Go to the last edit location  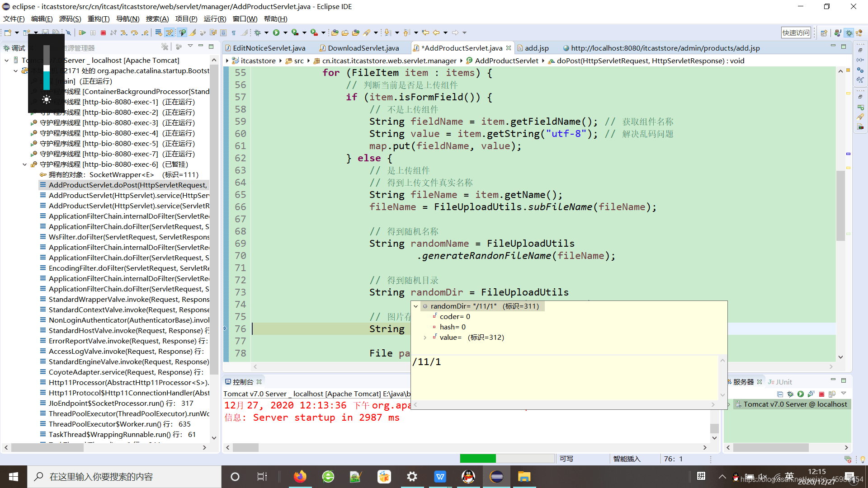pyautogui.click(x=425, y=33)
